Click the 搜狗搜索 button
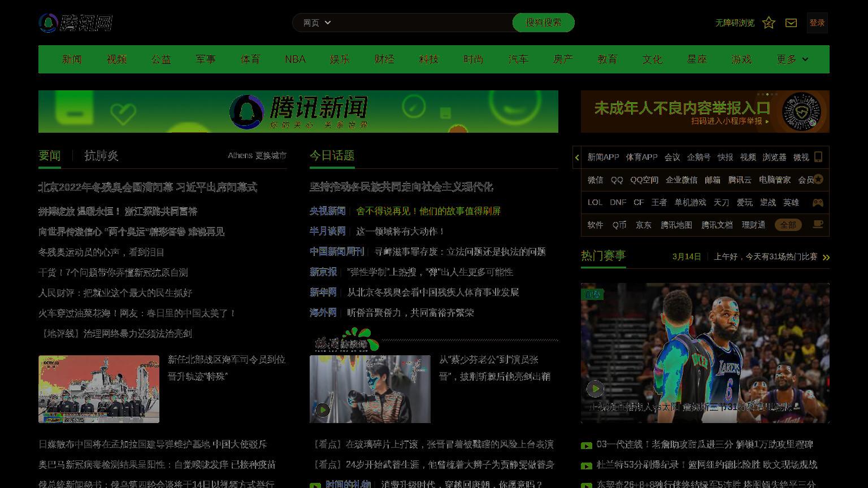 click(544, 23)
